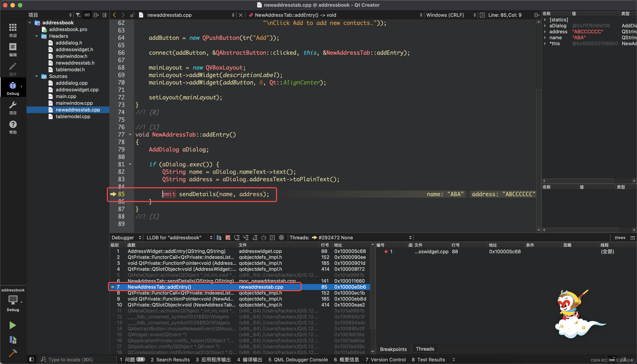Switch to Projects mode with the wrench icon
Screen dimensions: 637x364
(x=13, y=108)
